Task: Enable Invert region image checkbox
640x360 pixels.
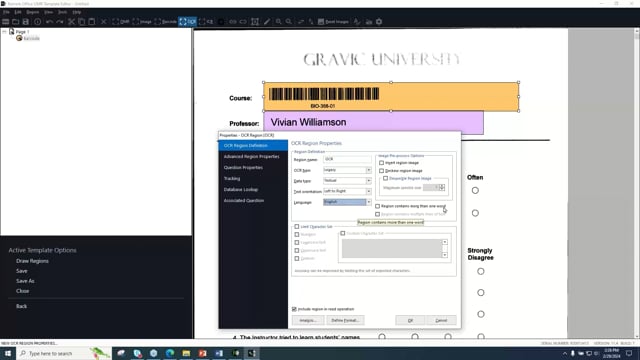Action: 382,163
